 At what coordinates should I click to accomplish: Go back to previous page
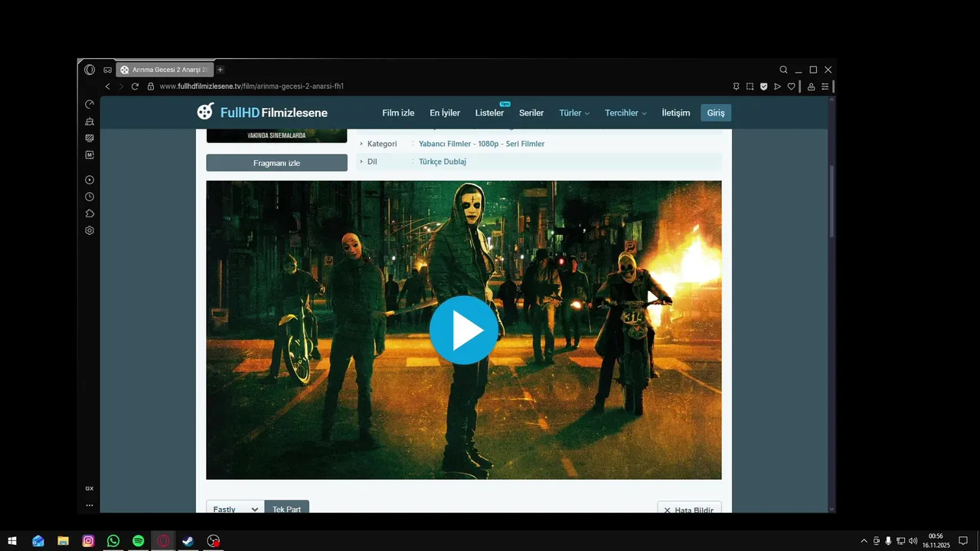pyautogui.click(x=107, y=86)
